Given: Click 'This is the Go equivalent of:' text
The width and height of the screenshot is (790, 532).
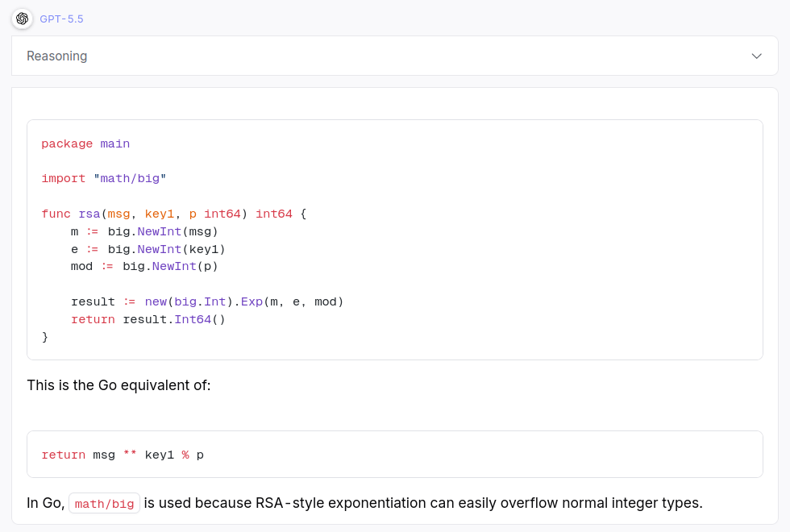Looking at the screenshot, I should (119, 385).
